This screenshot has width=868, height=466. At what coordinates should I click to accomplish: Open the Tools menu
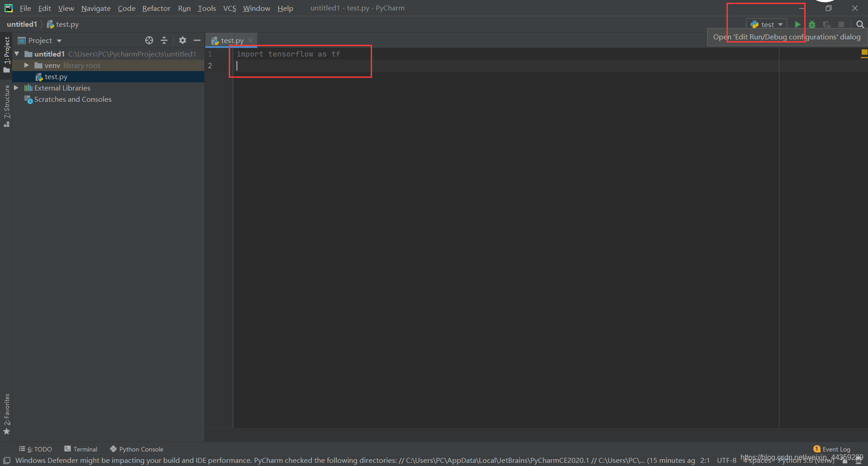click(207, 8)
